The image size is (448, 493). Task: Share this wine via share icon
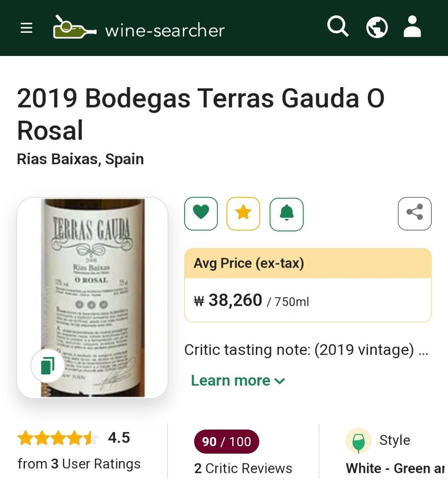coord(414,213)
